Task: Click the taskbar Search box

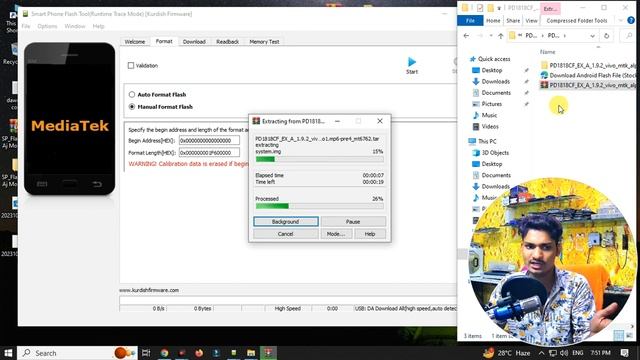Action: [78, 353]
